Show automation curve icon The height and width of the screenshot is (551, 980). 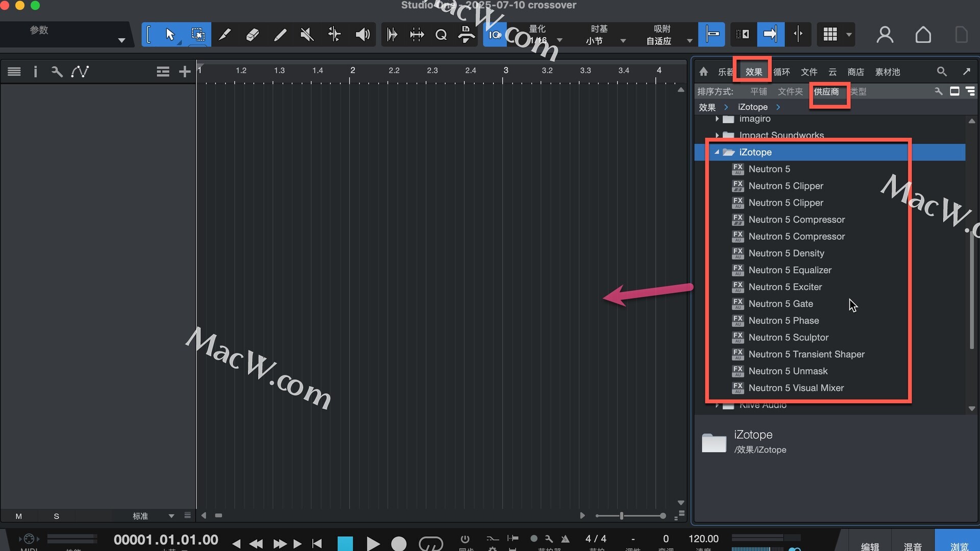[x=80, y=71]
